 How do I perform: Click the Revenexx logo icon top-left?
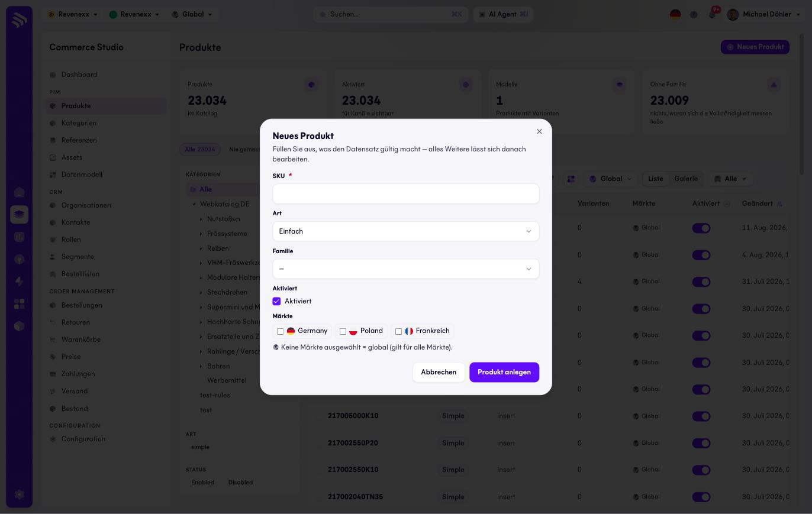click(19, 20)
